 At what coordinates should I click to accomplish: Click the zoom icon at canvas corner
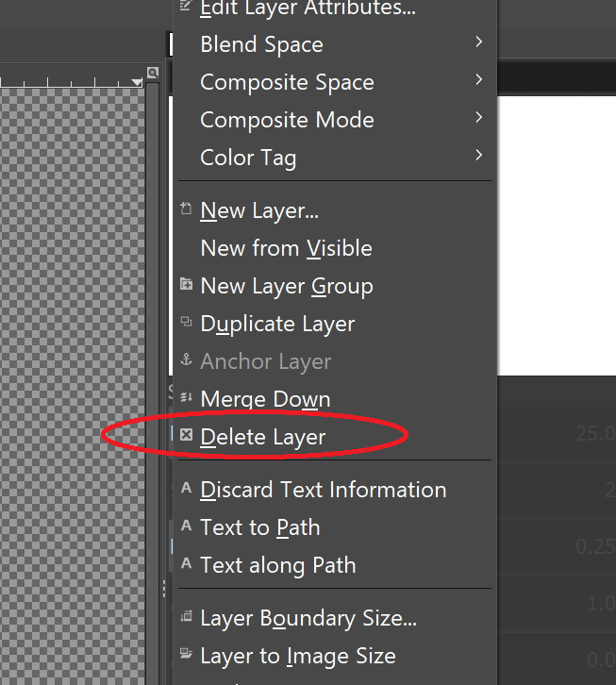click(x=152, y=74)
